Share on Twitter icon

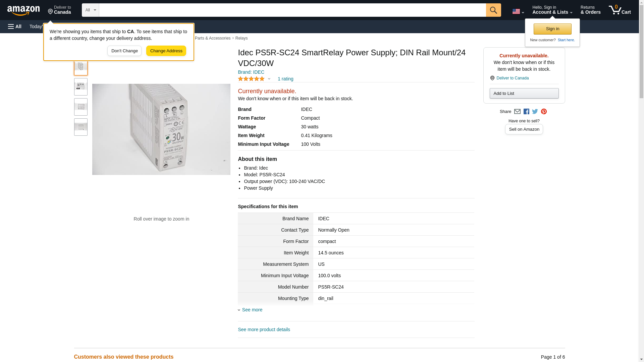point(535,112)
